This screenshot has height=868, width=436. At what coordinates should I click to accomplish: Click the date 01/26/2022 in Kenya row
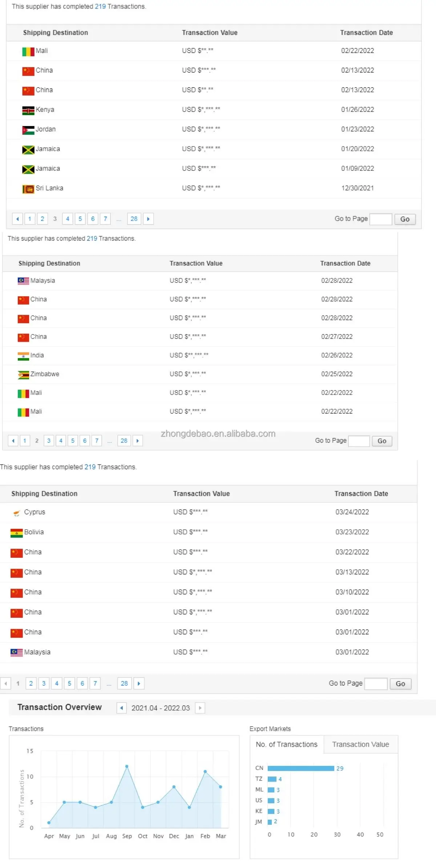click(358, 110)
